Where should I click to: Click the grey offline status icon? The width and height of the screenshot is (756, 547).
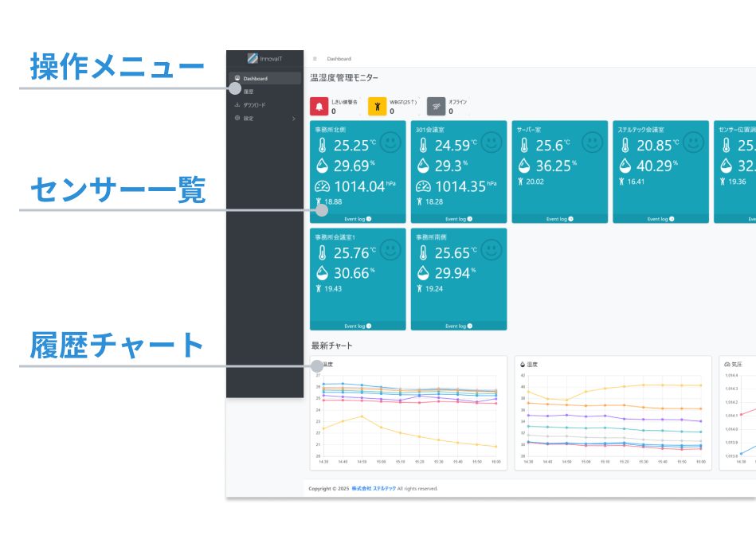pyautogui.click(x=437, y=107)
